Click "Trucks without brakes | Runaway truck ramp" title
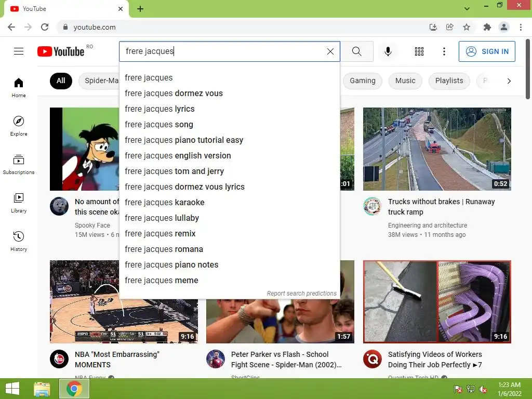Image resolution: width=532 pixels, height=399 pixels. click(441, 207)
